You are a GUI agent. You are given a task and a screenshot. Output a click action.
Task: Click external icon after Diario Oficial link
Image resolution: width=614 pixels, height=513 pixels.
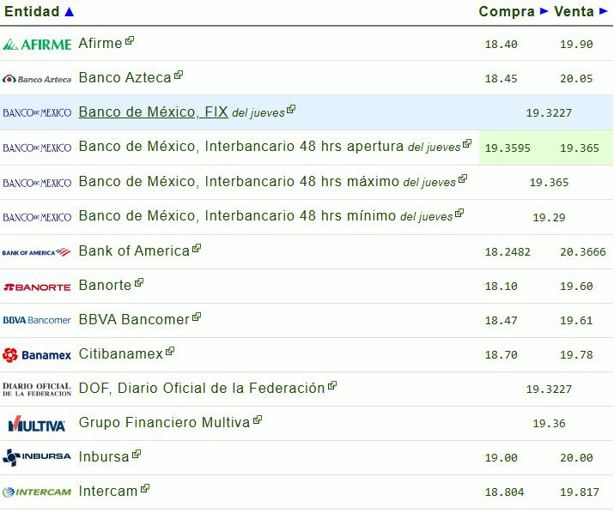(x=332, y=386)
